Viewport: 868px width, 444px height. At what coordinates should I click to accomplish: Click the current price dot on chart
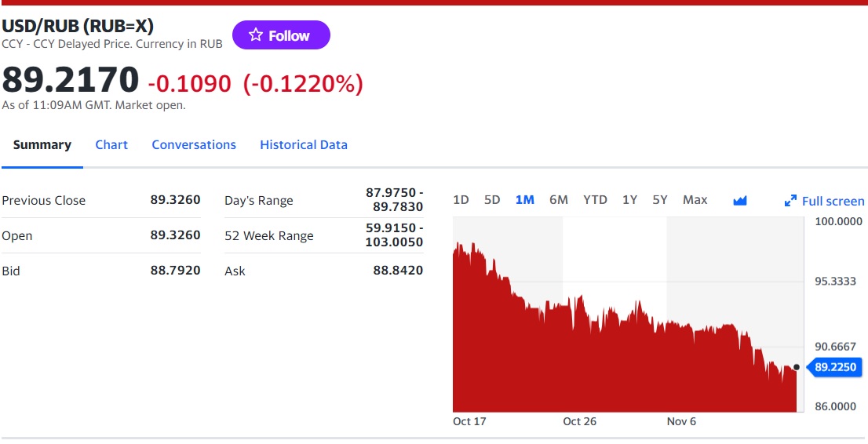click(796, 367)
